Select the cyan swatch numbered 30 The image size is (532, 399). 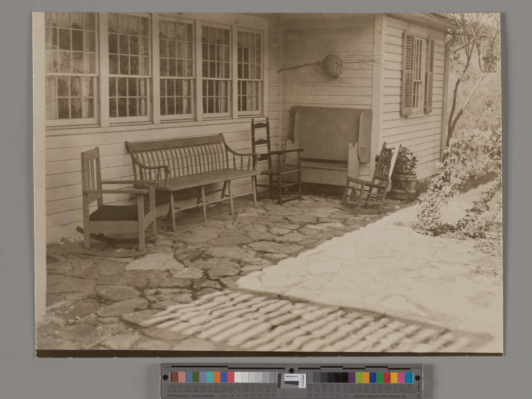[x=408, y=377]
